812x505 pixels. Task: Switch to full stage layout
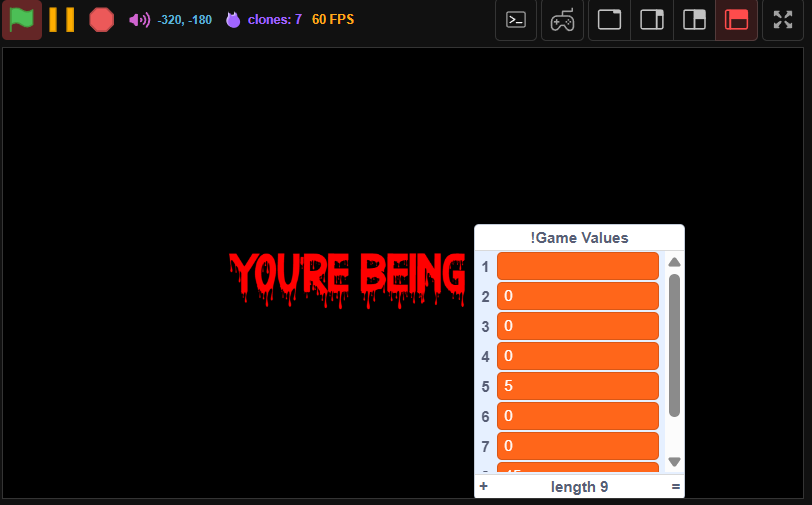[x=610, y=20]
